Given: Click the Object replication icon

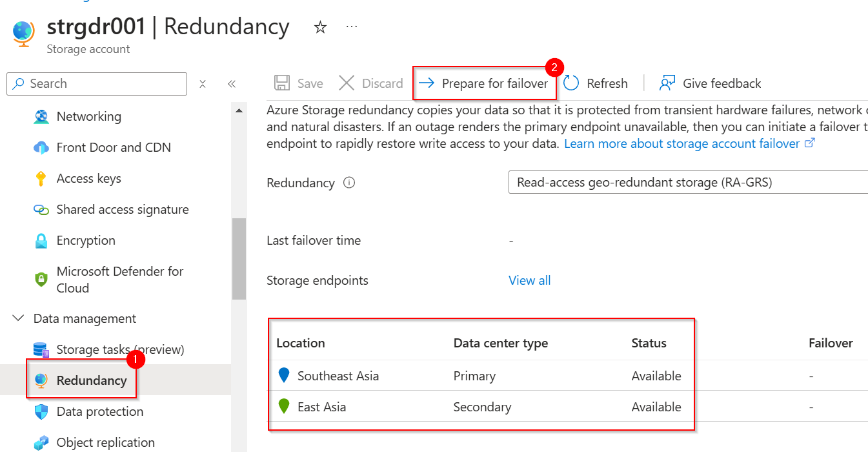Looking at the screenshot, I should (x=41, y=442).
